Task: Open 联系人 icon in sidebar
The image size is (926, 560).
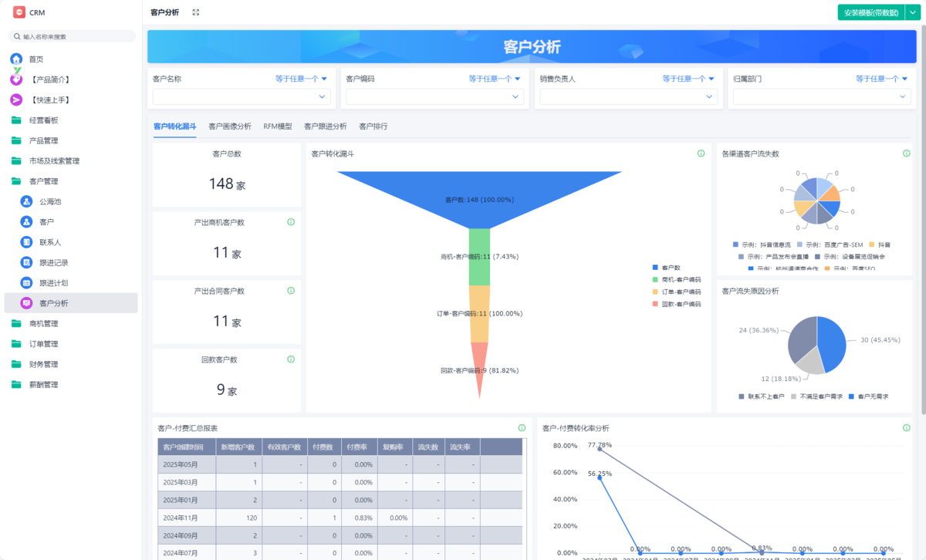Action: 26,242
